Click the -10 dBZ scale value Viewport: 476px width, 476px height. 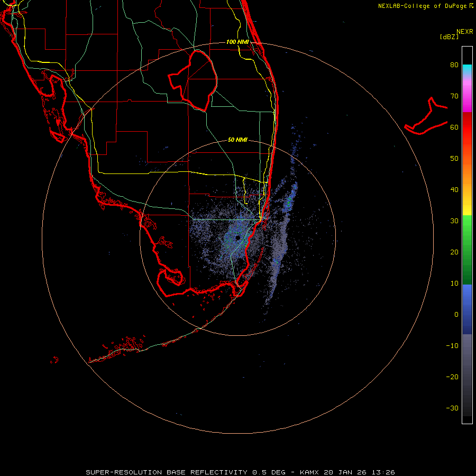pos(452,346)
